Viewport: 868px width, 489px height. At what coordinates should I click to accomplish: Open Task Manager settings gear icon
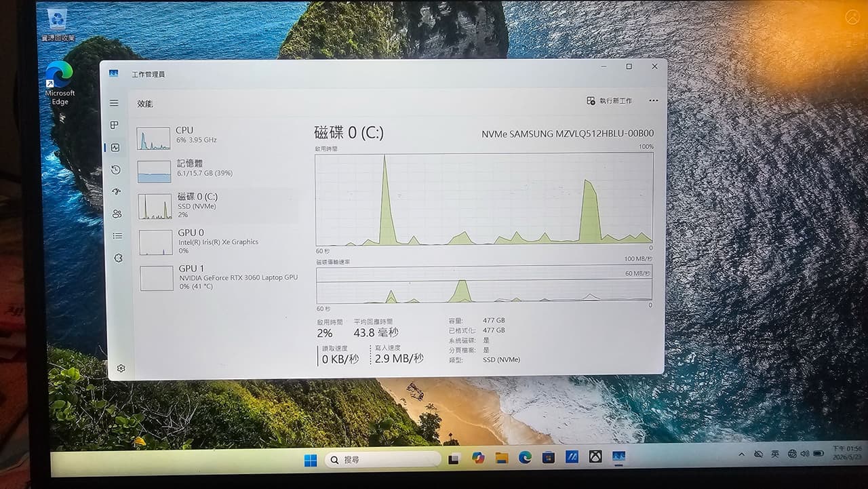pos(121,368)
